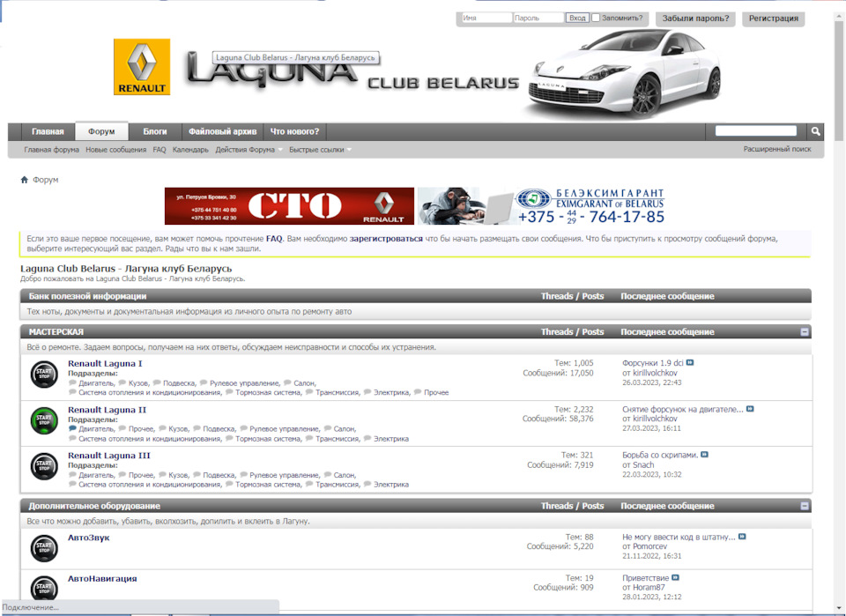View the Snach user profile
The image size is (846, 616).
click(643, 464)
